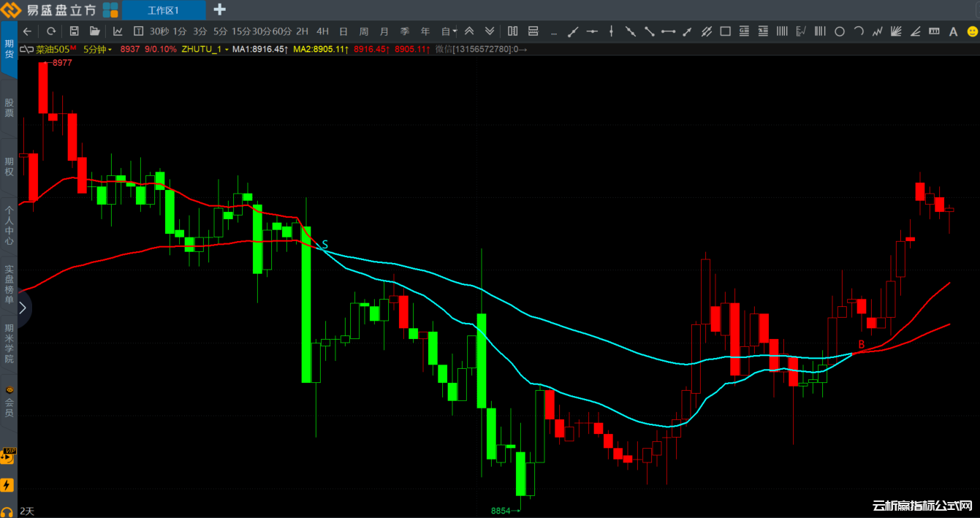Switch to the 工作区1 workspace tab
The width and height of the screenshot is (980, 518).
pyautogui.click(x=164, y=10)
